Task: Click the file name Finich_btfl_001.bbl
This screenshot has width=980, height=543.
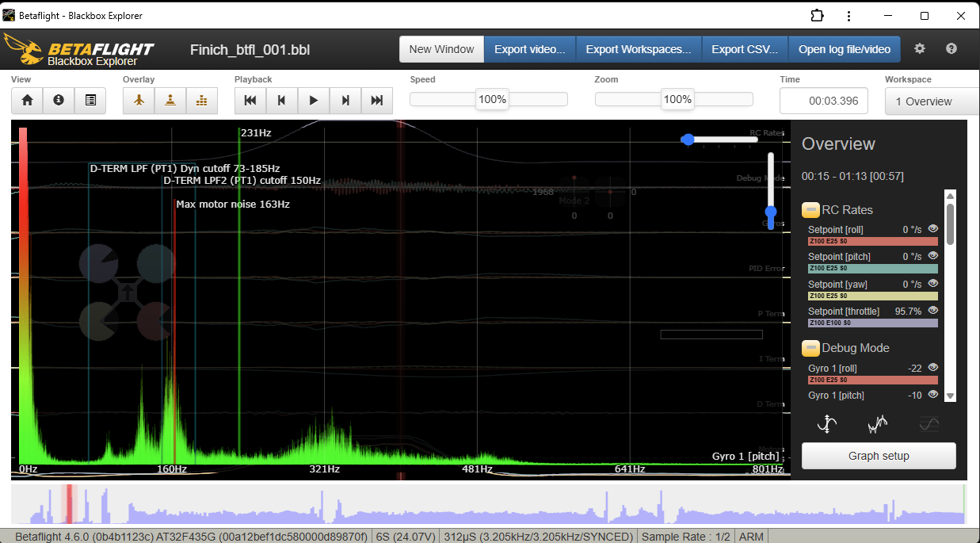Action: pyautogui.click(x=250, y=50)
